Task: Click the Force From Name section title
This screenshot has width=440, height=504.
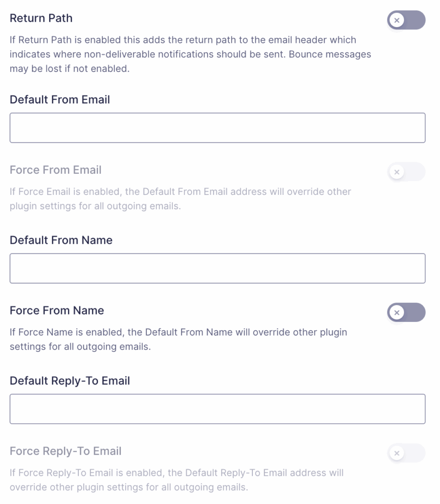Action: 56,311
